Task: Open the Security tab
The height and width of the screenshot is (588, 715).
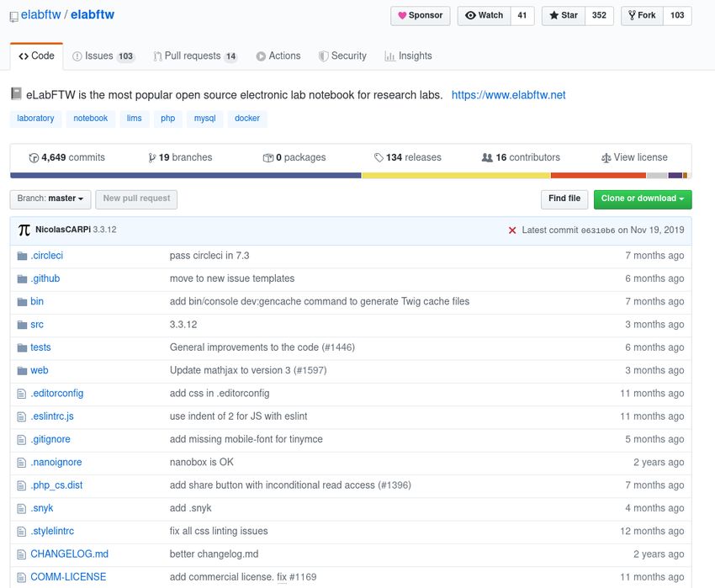Action: click(x=342, y=56)
